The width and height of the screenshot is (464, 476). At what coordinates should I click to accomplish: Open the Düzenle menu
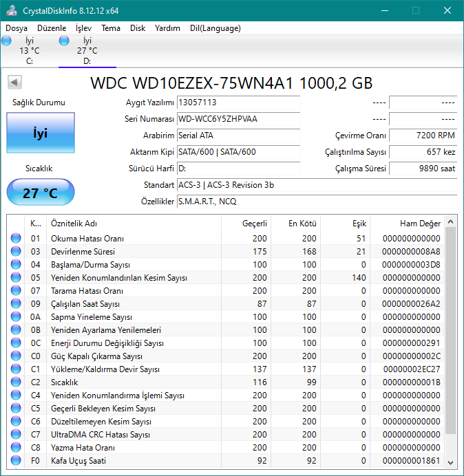(52, 28)
